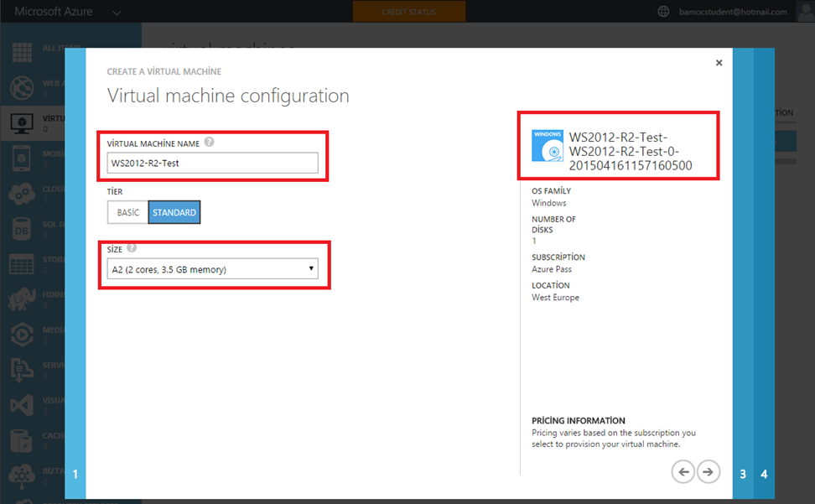Click the West Europe location value

555,297
